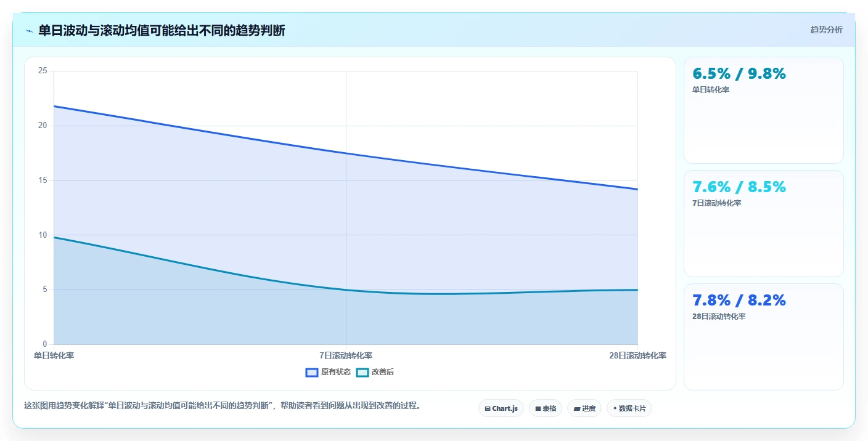This screenshot has height=441, width=868.
Task: Open the 6.5% / 9.8% 单日转化率 card
Action: [x=763, y=110]
